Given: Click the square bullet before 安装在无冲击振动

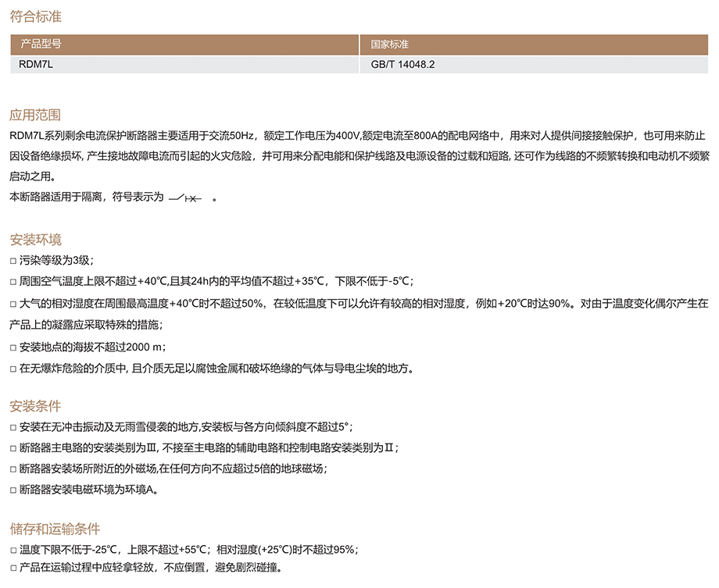Looking at the screenshot, I should (13, 427).
